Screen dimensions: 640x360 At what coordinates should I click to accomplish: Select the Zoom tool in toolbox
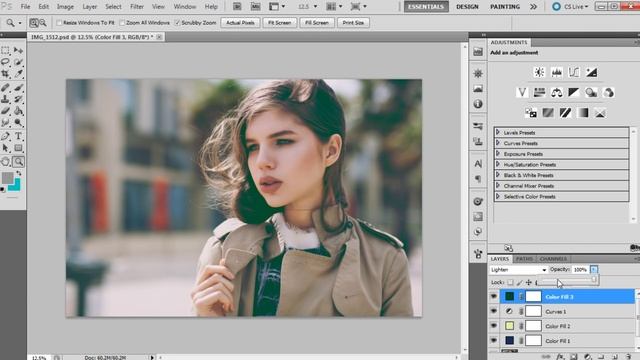(18, 162)
